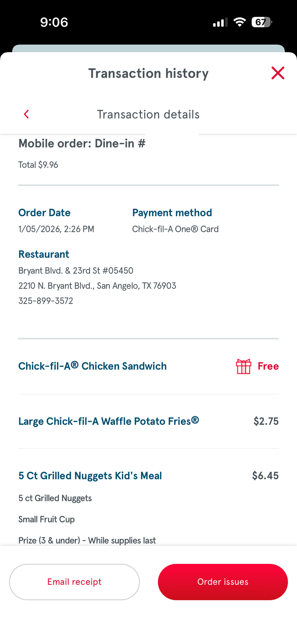Tap the Chick-fil-A One Card payment method

175,229
